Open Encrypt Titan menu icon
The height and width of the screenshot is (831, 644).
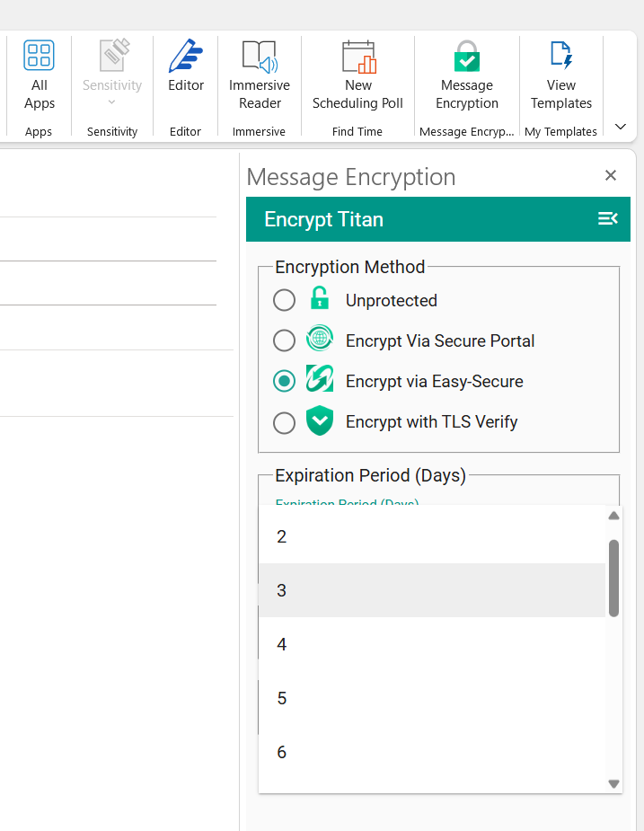coord(607,218)
